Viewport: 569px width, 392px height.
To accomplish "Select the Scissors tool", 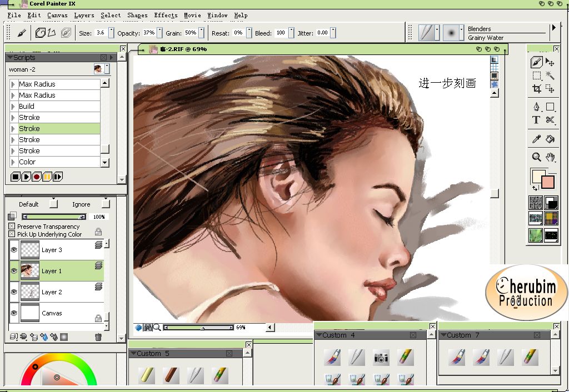I will 550,120.
